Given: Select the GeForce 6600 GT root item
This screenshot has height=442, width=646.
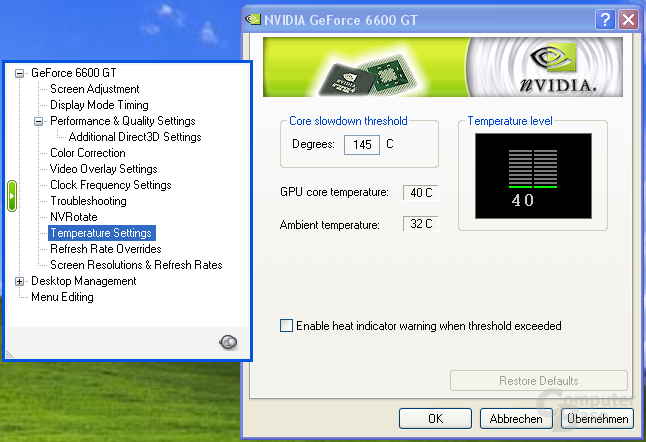Looking at the screenshot, I should [x=74, y=73].
